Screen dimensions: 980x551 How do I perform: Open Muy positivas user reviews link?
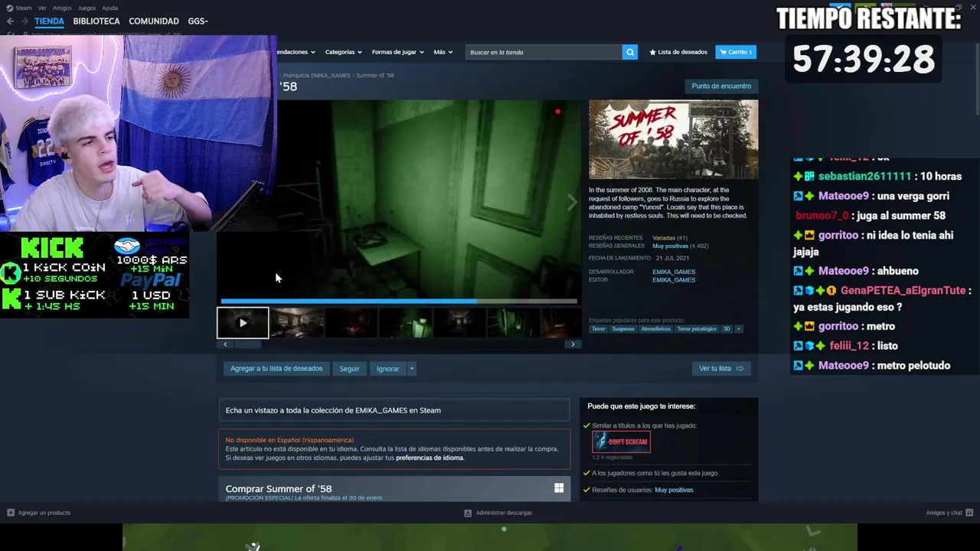tap(674, 490)
